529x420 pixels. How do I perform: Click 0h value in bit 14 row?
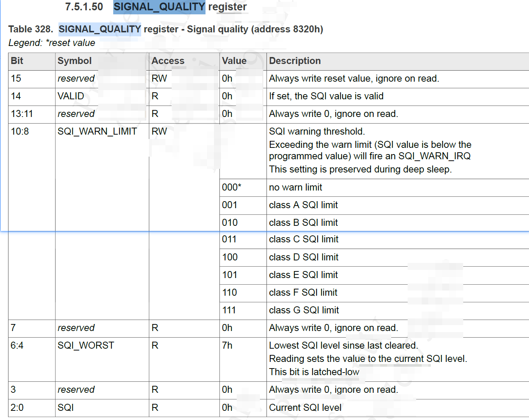point(227,96)
